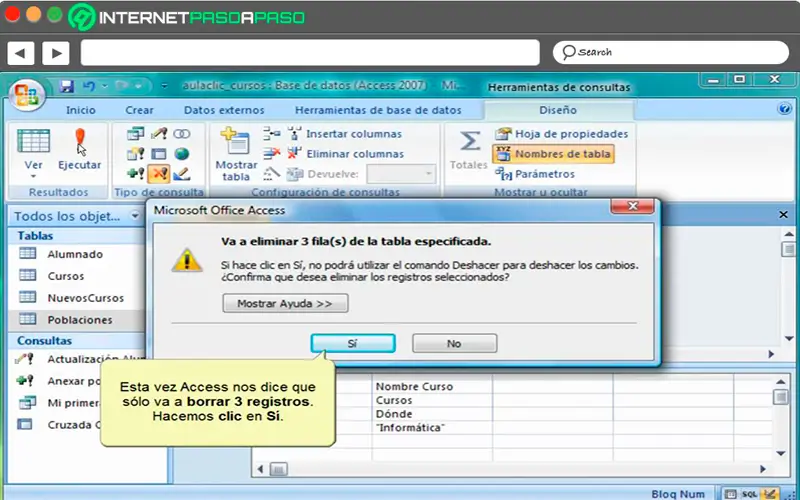Toggle Totales in the ribbon
Image resolution: width=800 pixels, height=500 pixels.
click(x=469, y=150)
